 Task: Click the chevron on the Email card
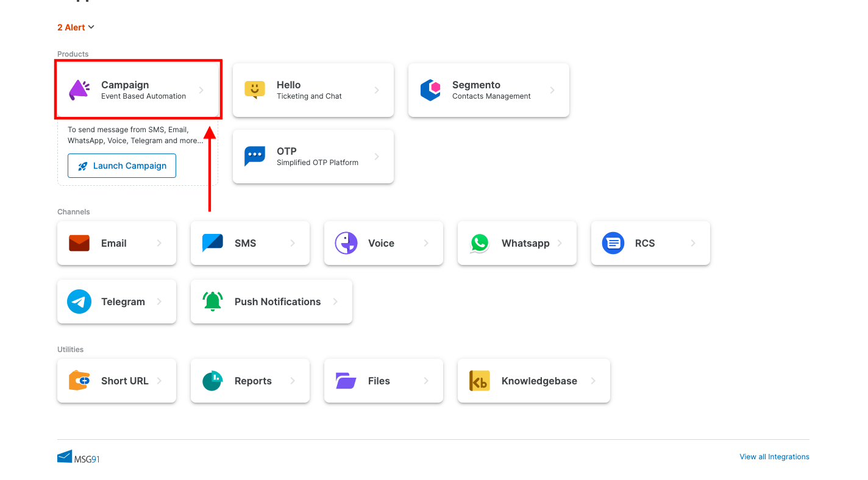coord(159,243)
